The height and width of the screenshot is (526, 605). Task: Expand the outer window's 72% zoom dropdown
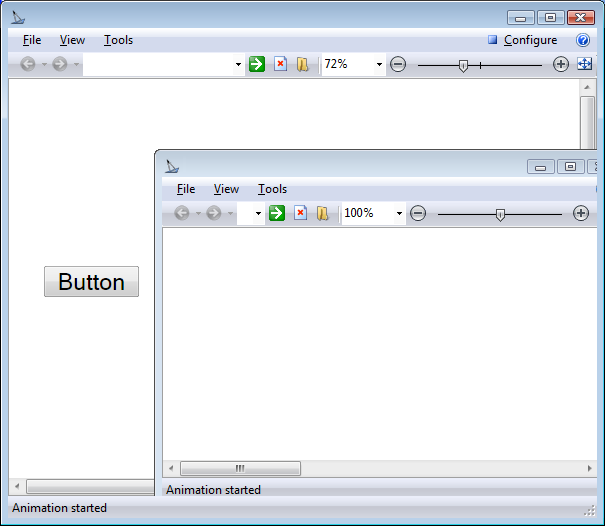(380, 64)
